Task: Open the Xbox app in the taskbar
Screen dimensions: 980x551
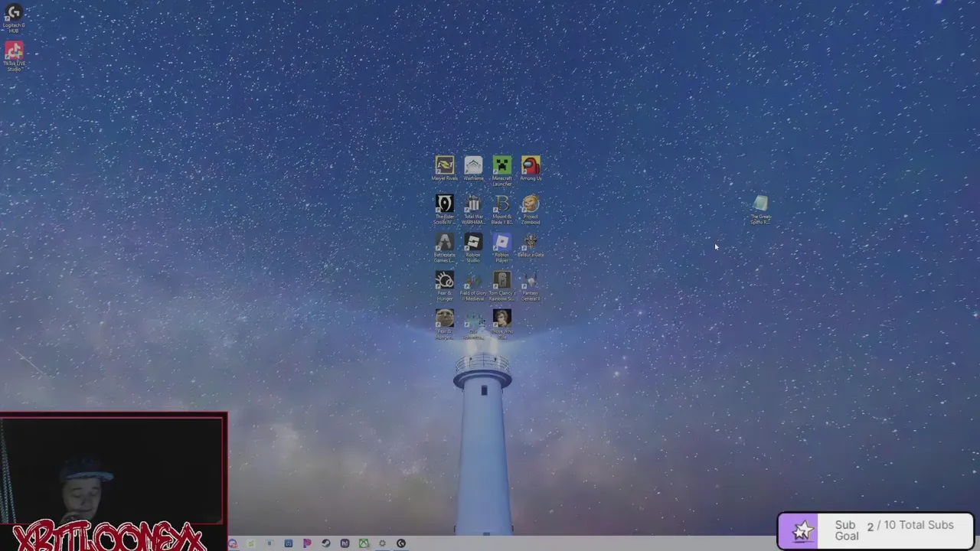Action: (x=364, y=543)
